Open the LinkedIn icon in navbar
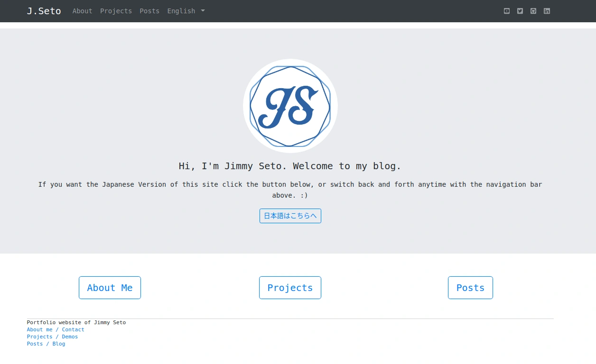 pyautogui.click(x=547, y=11)
